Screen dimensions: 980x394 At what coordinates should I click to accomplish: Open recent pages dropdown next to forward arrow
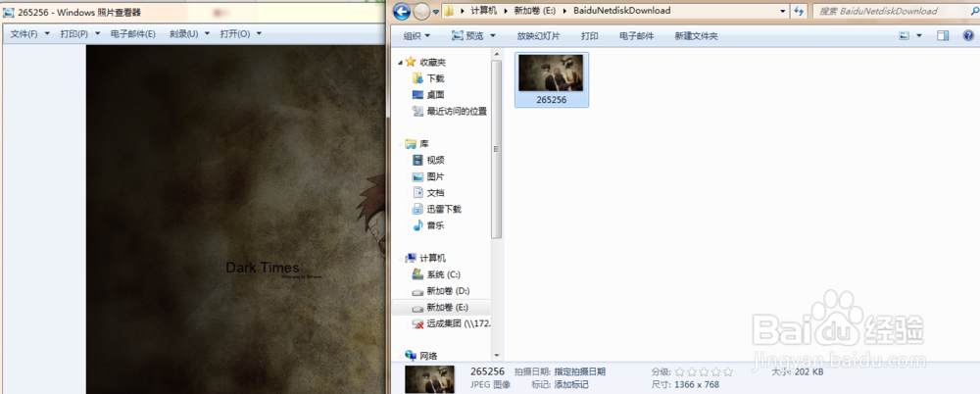click(436, 11)
